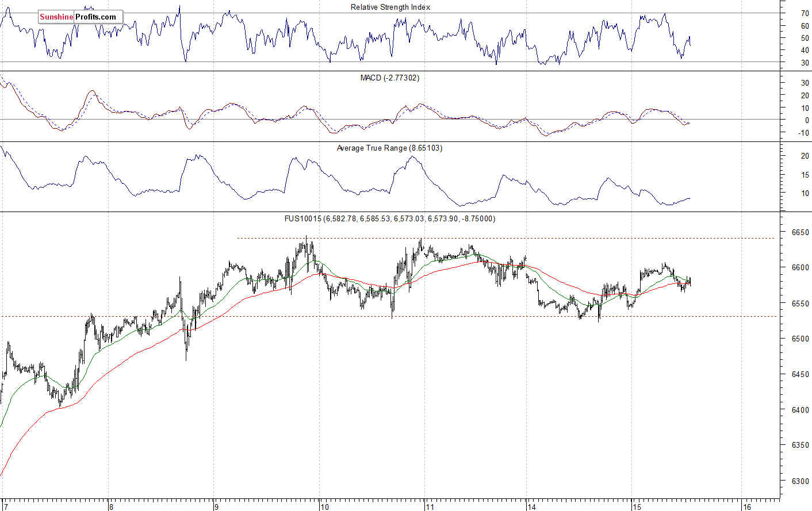This screenshot has width=812, height=511.
Task: Click the 6550 price axis label
Action: [x=800, y=303]
